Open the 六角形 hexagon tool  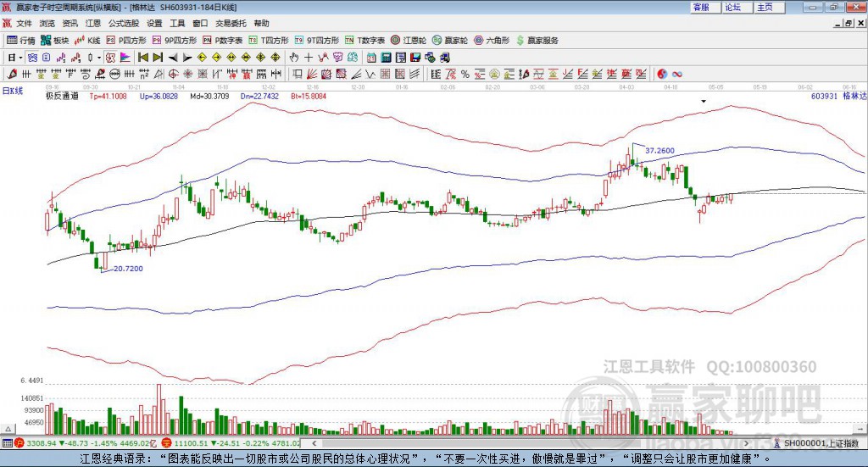point(492,41)
